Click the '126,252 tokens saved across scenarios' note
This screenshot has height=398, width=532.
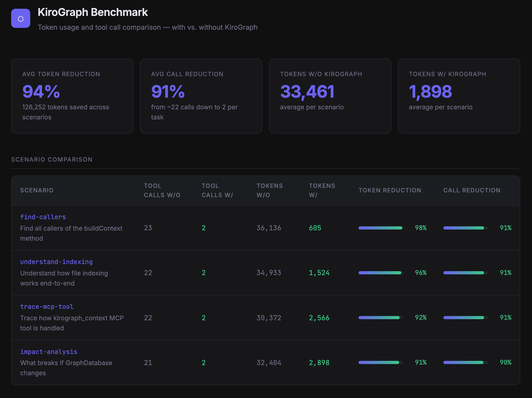coord(66,112)
